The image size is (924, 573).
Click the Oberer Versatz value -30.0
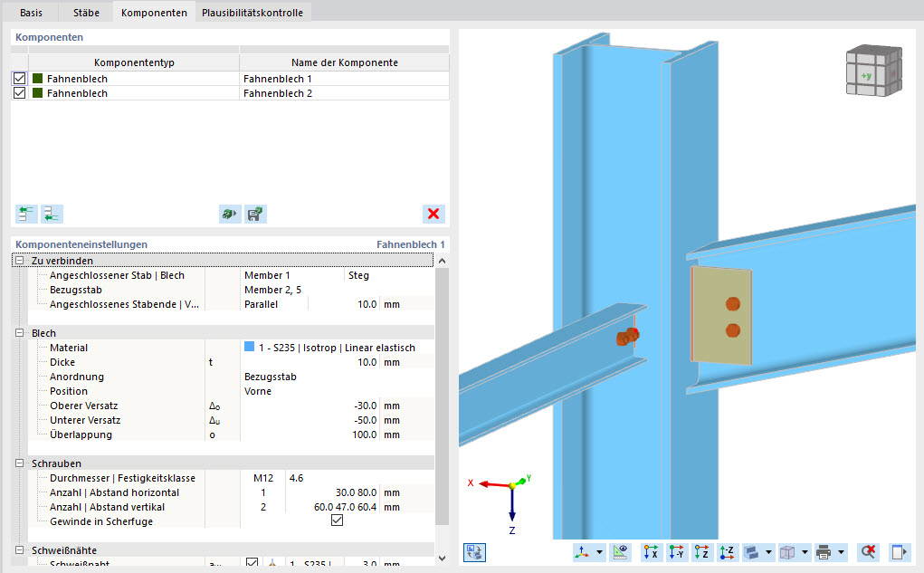[365, 406]
